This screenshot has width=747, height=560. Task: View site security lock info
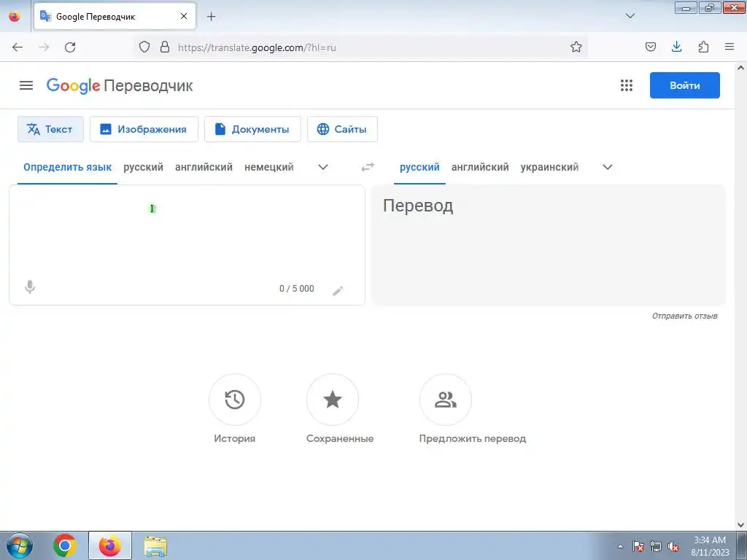tap(165, 47)
